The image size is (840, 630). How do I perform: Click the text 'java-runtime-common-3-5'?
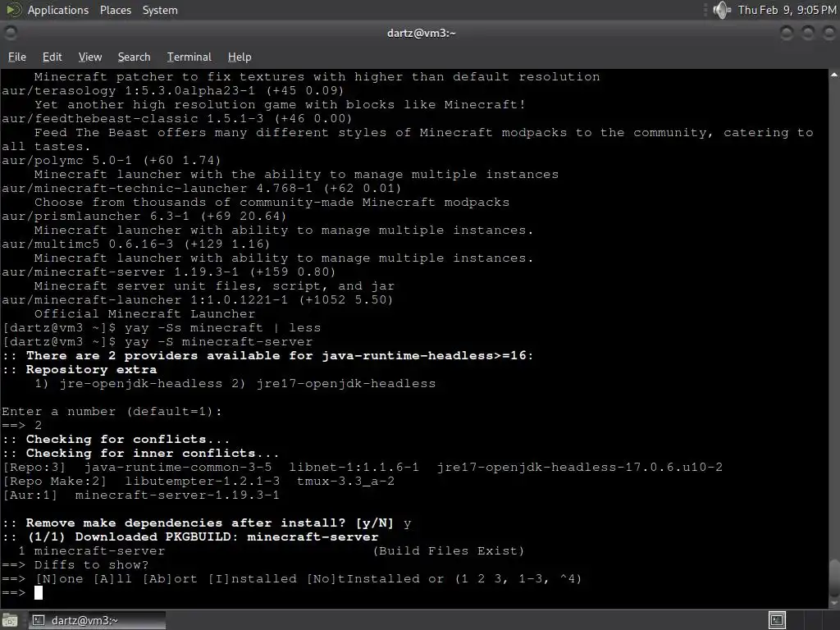177,467
